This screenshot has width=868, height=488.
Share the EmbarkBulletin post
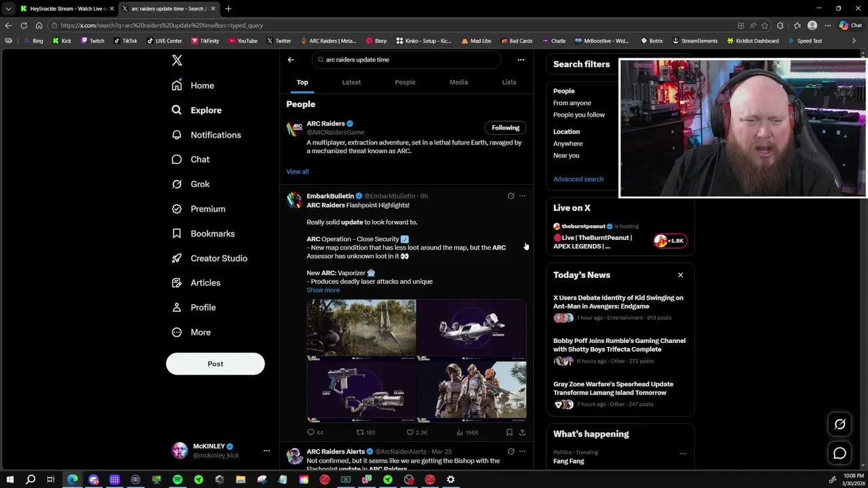522,432
